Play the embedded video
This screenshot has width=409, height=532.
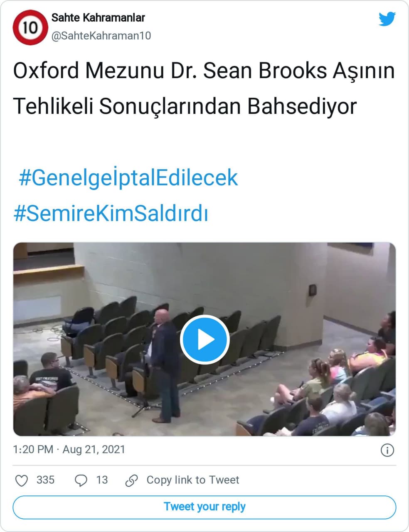(204, 340)
